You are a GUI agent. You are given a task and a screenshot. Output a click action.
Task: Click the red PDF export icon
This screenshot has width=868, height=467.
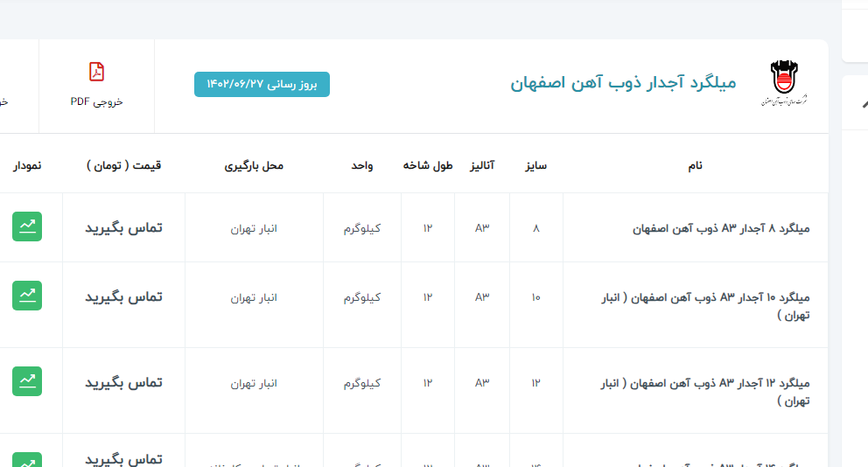click(96, 72)
